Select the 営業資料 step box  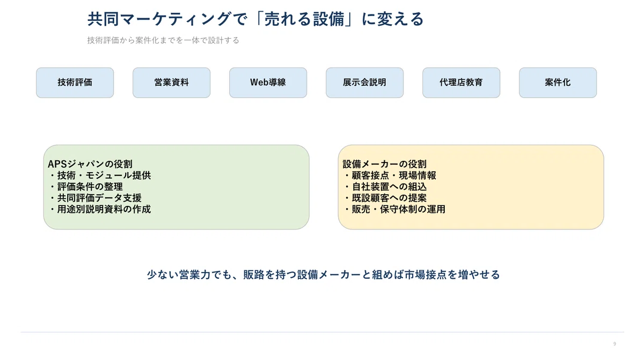[x=172, y=83]
